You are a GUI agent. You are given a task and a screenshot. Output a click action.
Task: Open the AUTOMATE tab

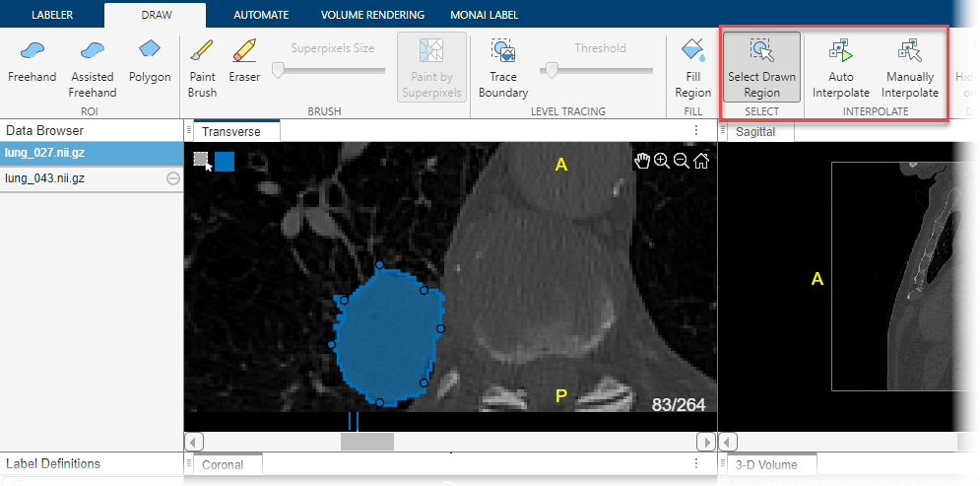click(261, 15)
